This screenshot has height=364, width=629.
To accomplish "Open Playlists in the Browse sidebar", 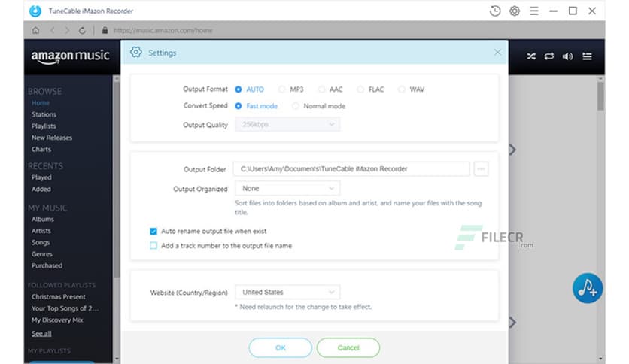I will click(x=44, y=126).
